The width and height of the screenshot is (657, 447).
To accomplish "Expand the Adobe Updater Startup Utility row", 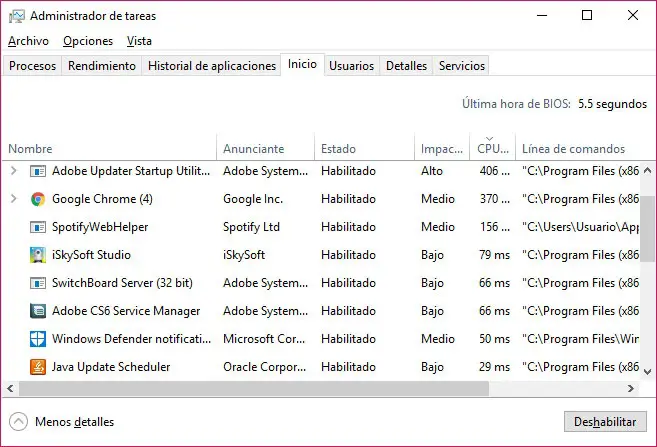I will pos(13,171).
